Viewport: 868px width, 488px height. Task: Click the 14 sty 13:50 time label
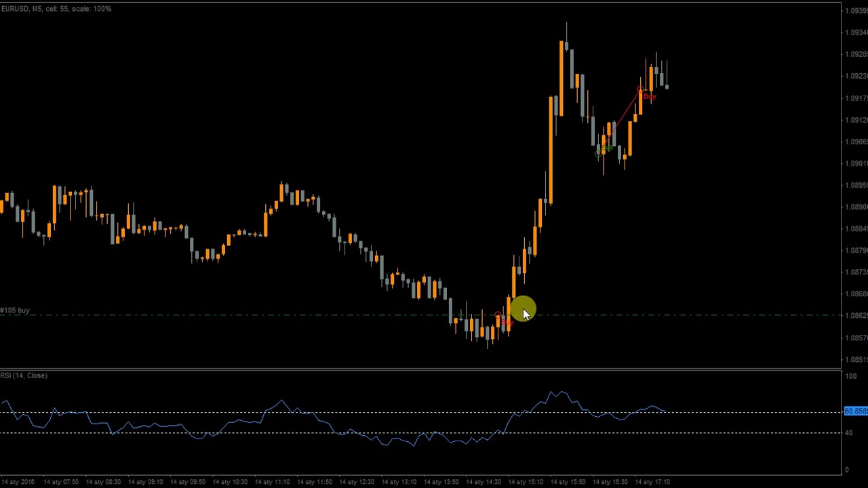coord(441,482)
